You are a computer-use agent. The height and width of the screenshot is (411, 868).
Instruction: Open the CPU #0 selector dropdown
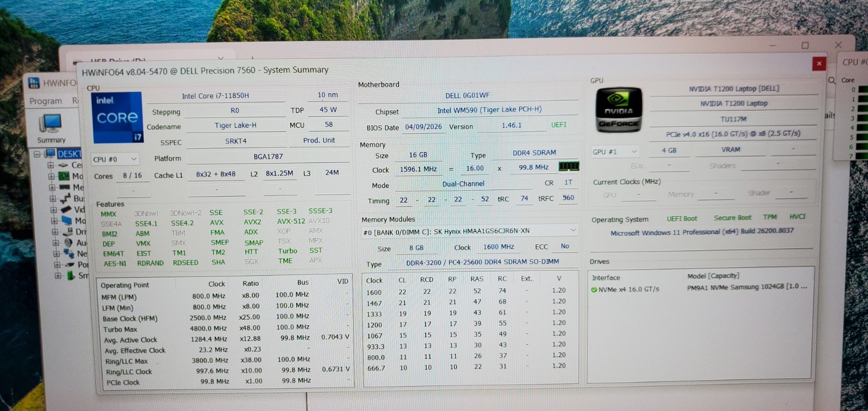(116, 159)
